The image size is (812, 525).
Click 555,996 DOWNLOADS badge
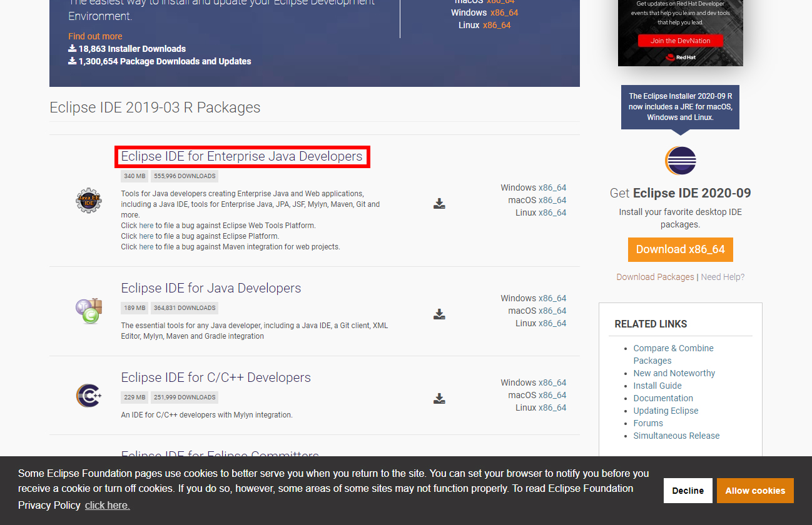(185, 176)
